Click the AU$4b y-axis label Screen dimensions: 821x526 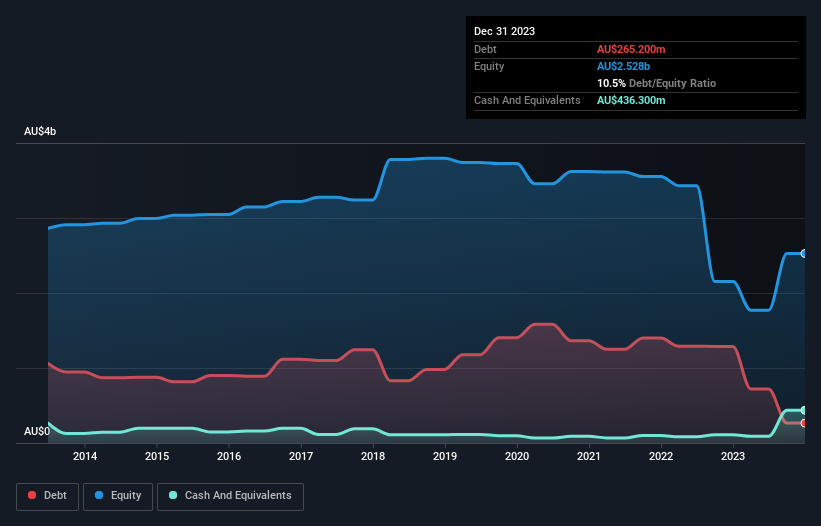pos(40,131)
